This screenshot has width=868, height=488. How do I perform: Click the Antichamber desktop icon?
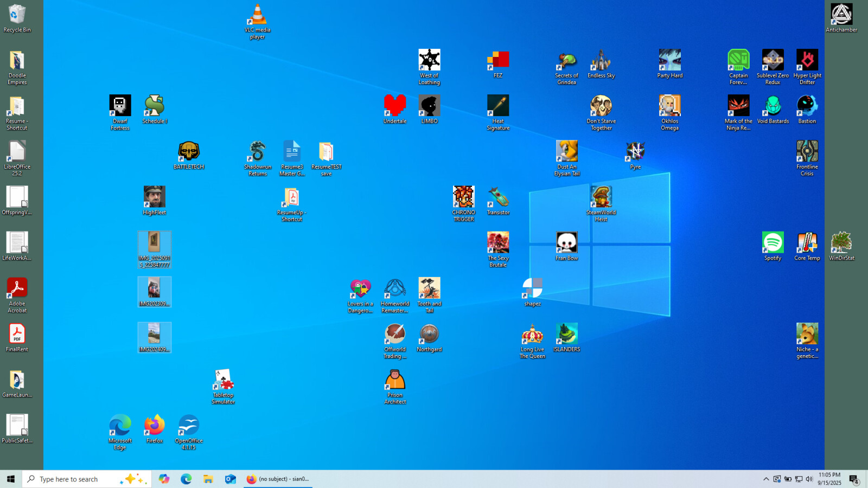(841, 15)
